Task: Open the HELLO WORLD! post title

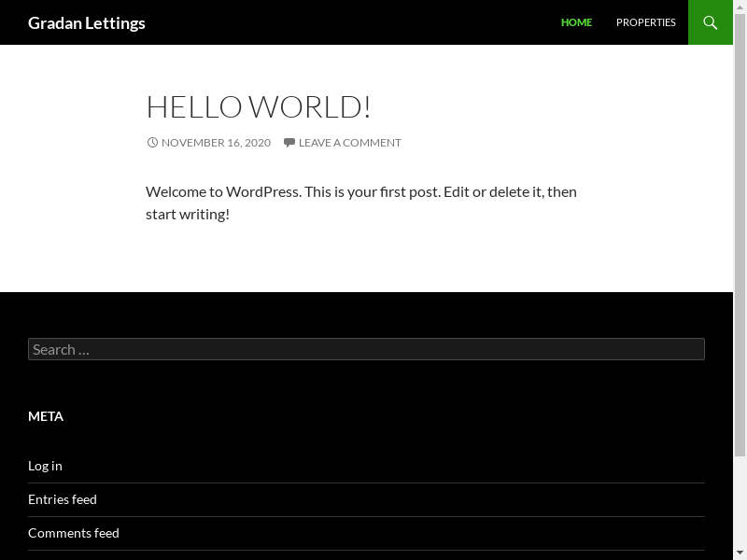Action: point(259,106)
